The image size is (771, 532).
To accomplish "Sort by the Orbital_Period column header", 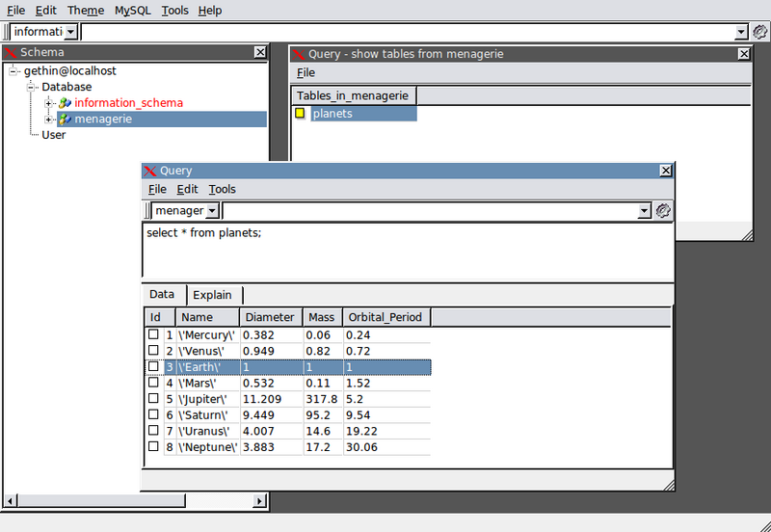I will pyautogui.click(x=385, y=317).
